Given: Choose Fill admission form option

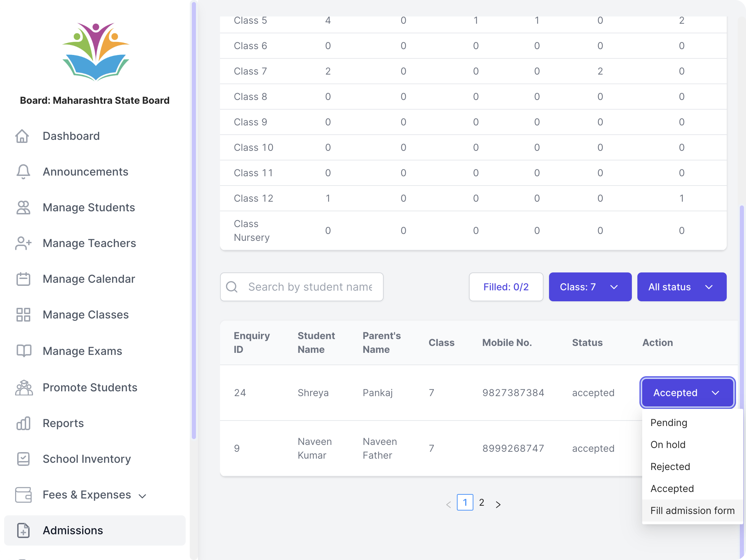Looking at the screenshot, I should (692, 511).
